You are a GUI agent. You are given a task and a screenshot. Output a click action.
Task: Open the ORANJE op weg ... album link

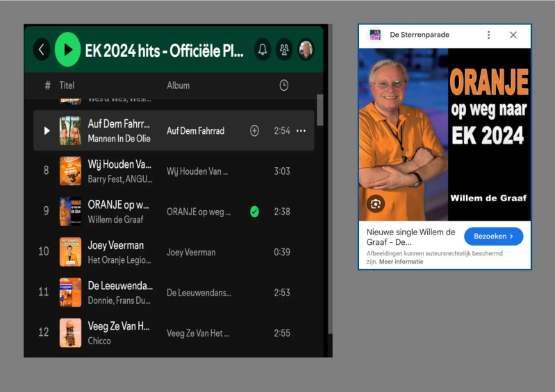click(x=199, y=212)
